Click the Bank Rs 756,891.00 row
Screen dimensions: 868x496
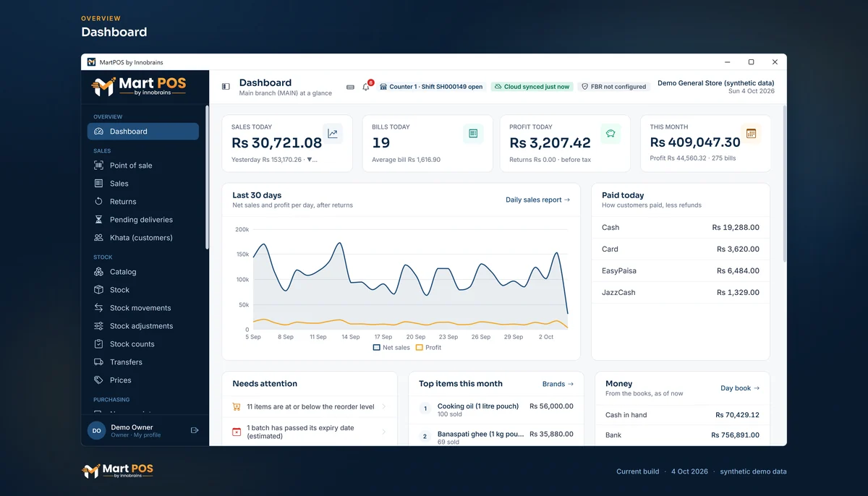point(682,435)
